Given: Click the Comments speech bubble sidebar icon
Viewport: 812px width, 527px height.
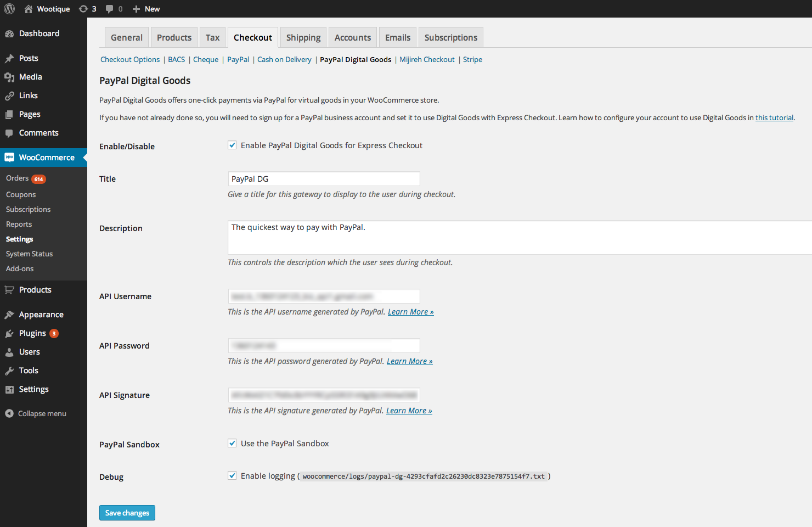Looking at the screenshot, I should [x=9, y=133].
